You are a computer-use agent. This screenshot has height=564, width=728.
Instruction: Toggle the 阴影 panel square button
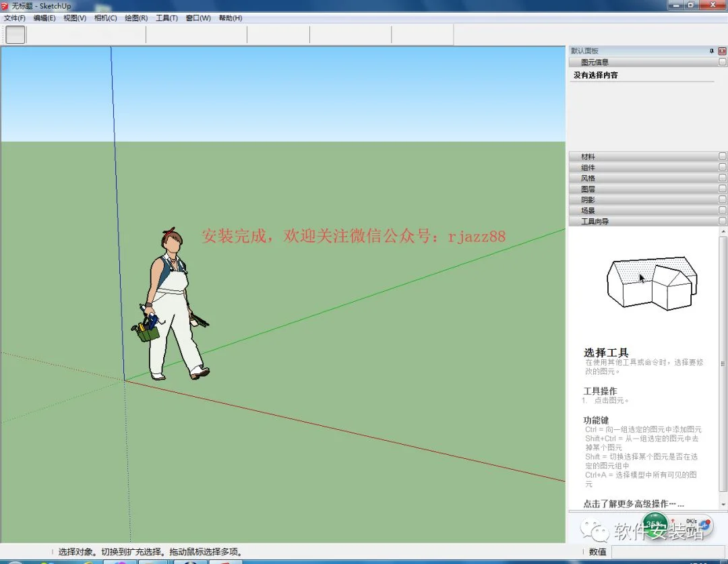[x=722, y=199]
